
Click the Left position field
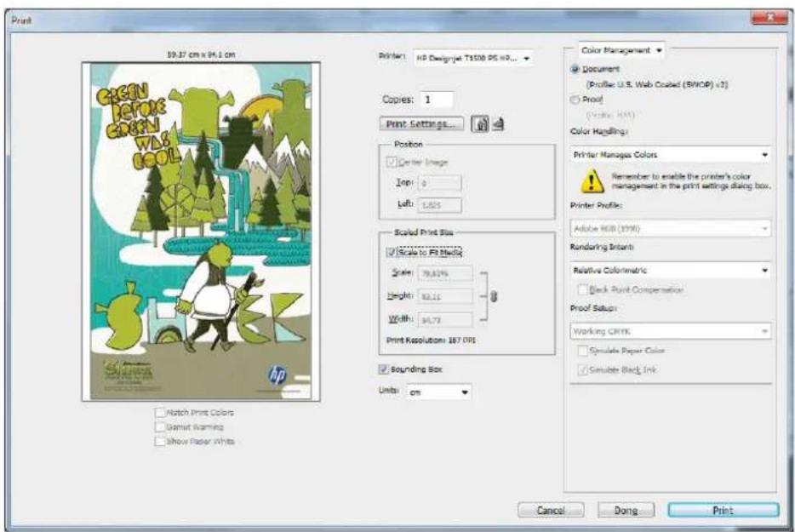(x=439, y=205)
